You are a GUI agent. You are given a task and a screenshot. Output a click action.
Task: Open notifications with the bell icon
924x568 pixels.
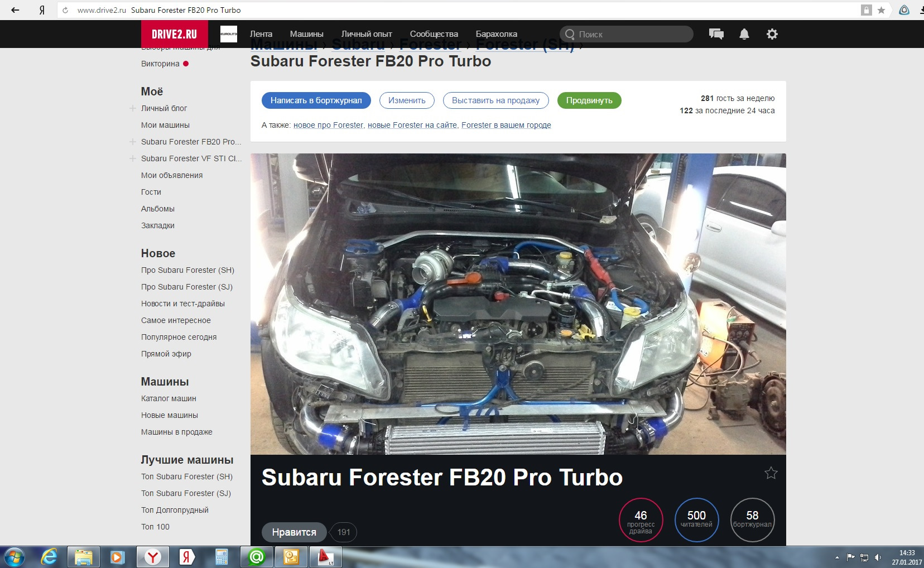click(744, 34)
